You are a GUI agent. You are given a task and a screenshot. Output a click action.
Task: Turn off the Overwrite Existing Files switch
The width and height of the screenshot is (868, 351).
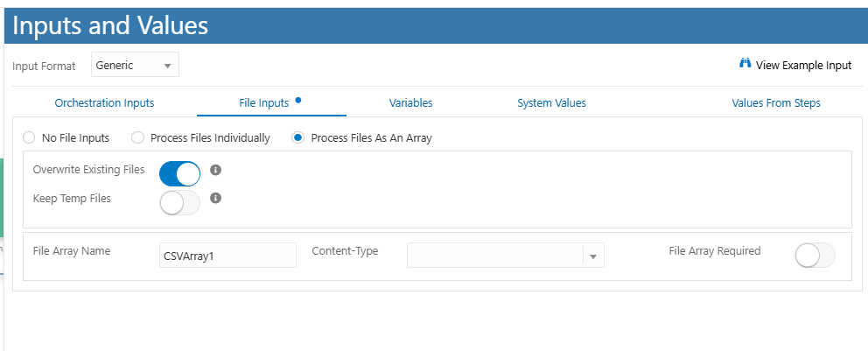point(180,174)
